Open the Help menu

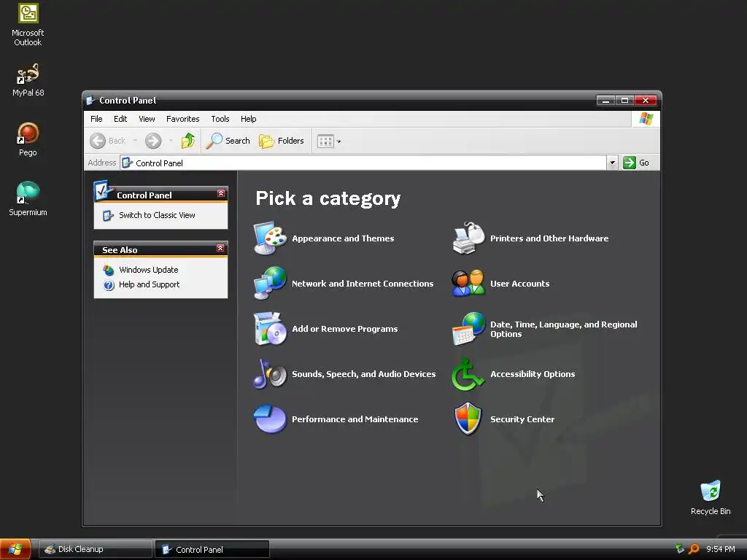(248, 119)
